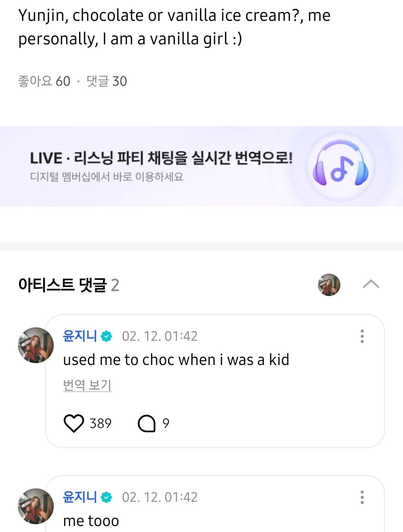The image size is (403, 532).
Task: Tap the profile picture on the 'me tooo' comment
Action: click(36, 506)
